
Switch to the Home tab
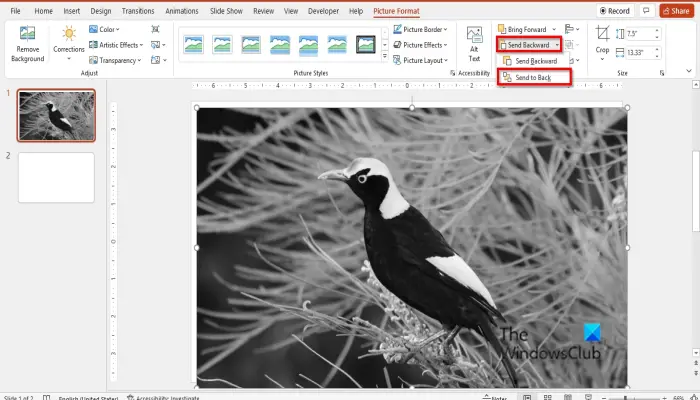pyautogui.click(x=43, y=11)
